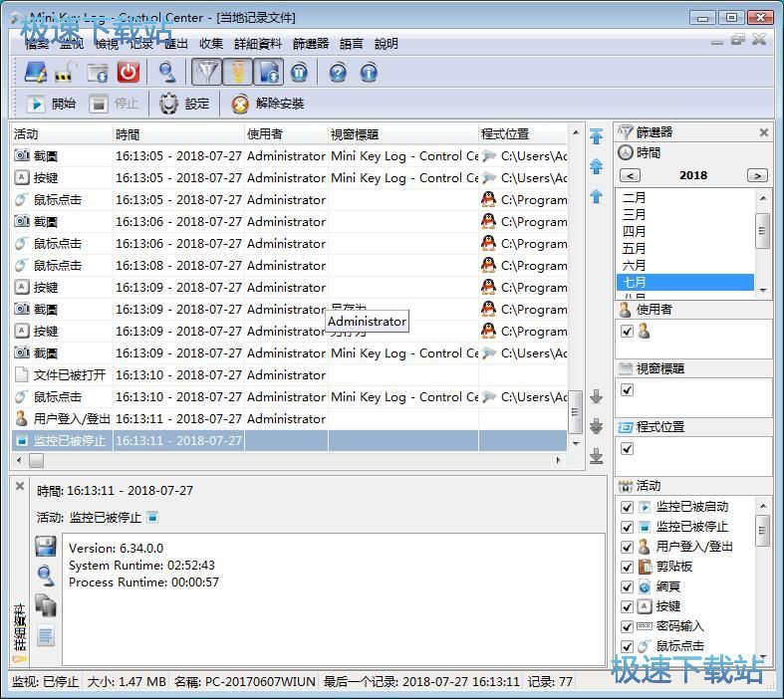Screen dimensions: 784x699
Task: Click the blue question mark help icon
Action: [338, 72]
